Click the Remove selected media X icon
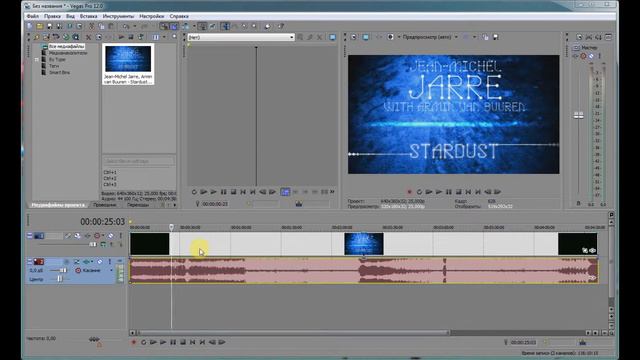 pos(89,37)
